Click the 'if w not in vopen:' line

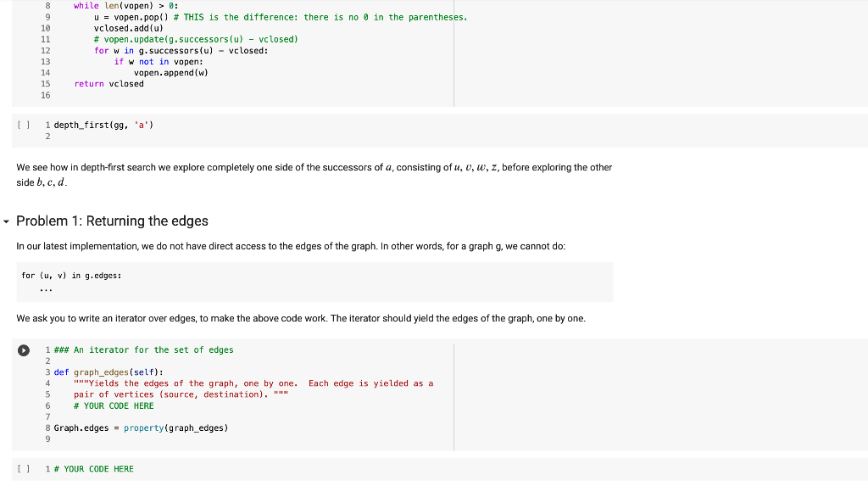(159, 61)
